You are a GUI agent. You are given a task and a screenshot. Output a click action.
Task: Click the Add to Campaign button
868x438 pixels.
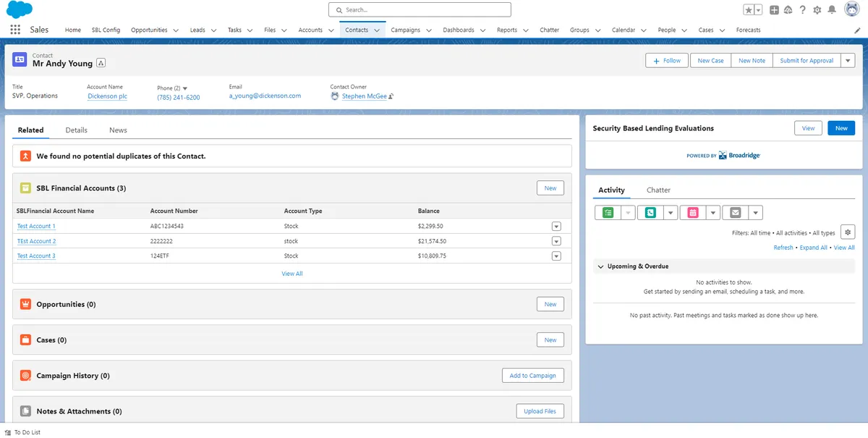point(532,376)
